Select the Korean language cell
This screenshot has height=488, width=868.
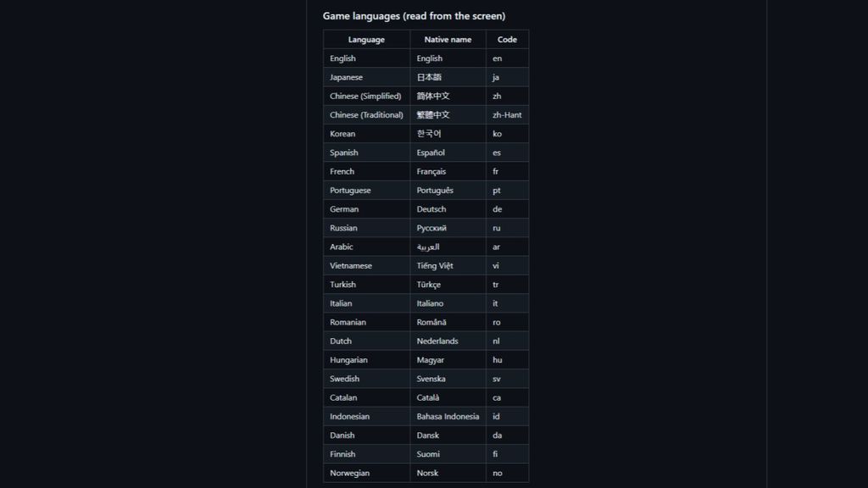tap(366, 133)
